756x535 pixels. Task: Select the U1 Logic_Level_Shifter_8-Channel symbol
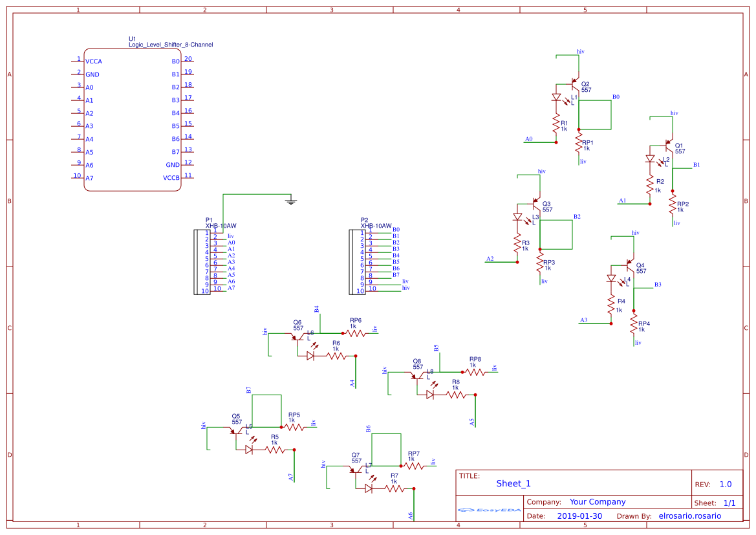[x=133, y=120]
